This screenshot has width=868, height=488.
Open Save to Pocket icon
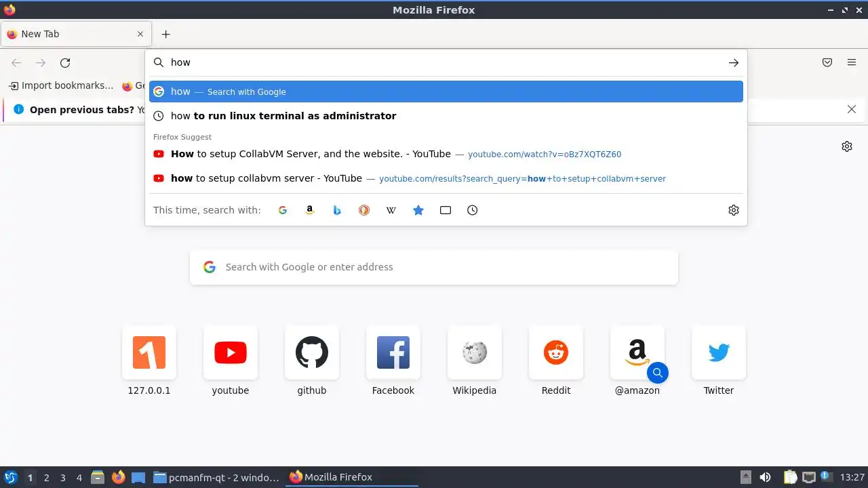(x=827, y=62)
